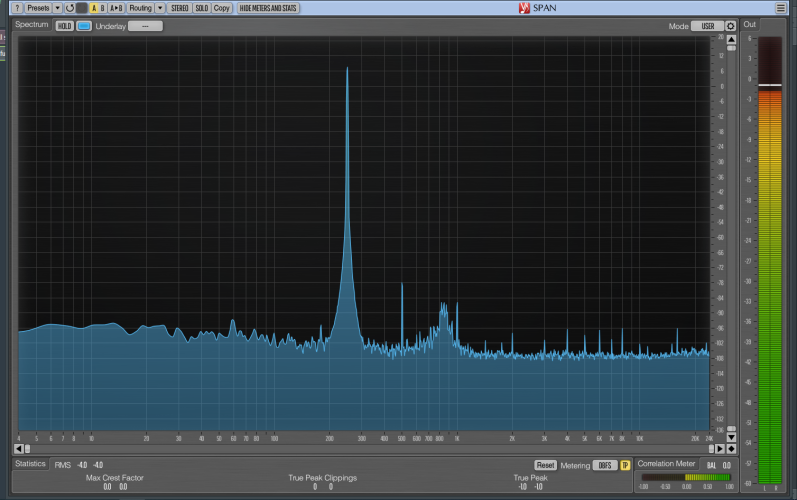Click the Out level meter
Screen dimensions: 797x500
(x=770, y=260)
